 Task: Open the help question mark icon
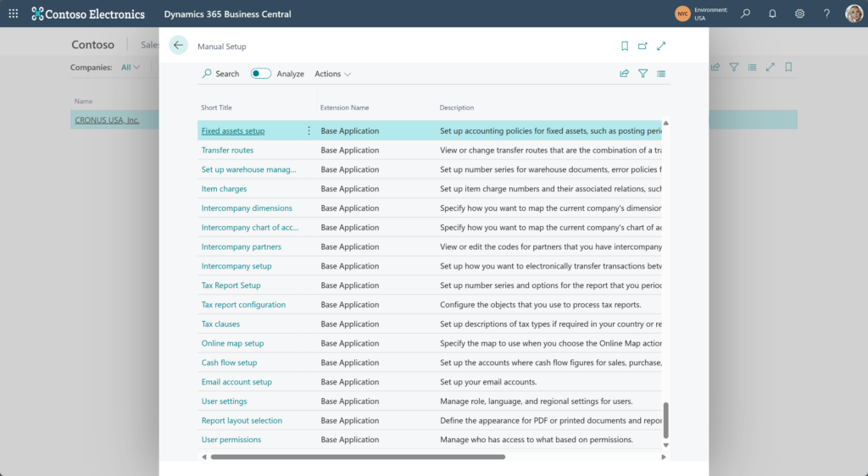826,14
